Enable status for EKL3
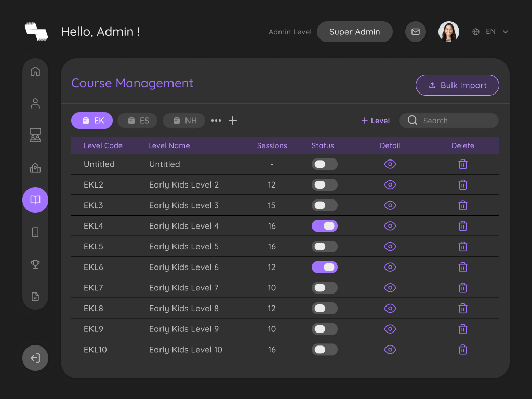Screen dimensions: 532x399 [x=324, y=205]
